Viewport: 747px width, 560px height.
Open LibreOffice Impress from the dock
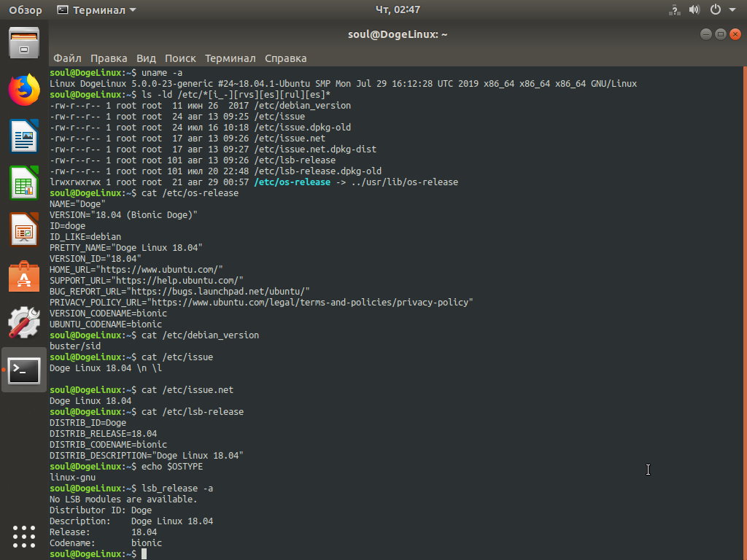[24, 230]
